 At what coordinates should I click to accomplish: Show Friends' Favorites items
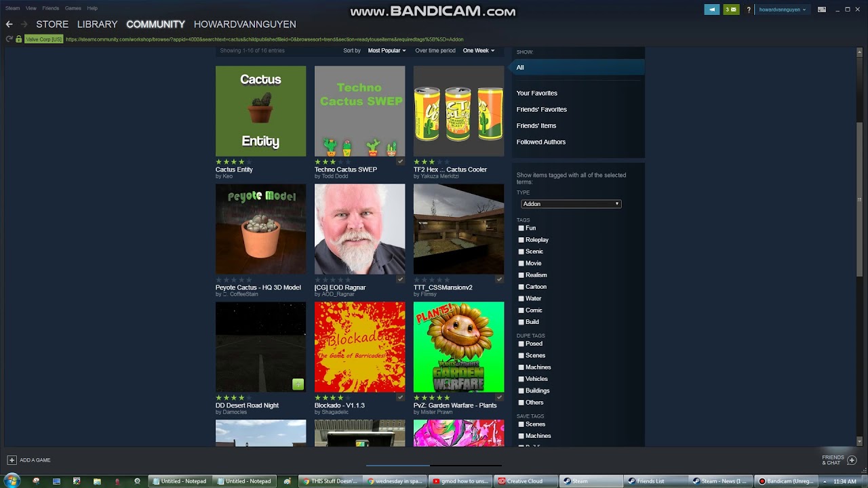542,109
